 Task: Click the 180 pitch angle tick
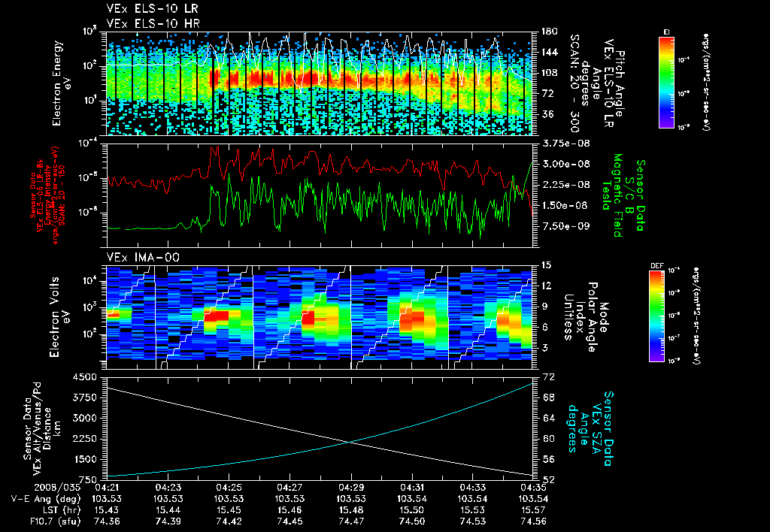point(549,32)
